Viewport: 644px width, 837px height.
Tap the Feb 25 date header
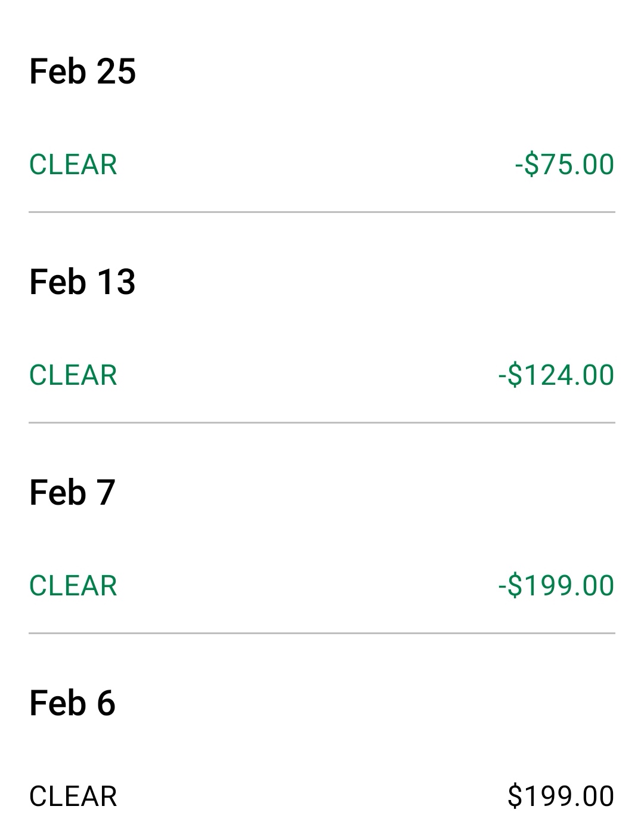pos(82,71)
